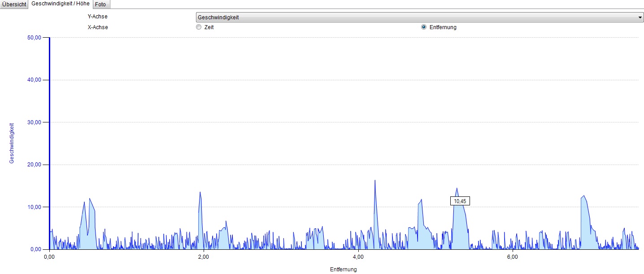Click the 6,00 label on the X axis

512,257
